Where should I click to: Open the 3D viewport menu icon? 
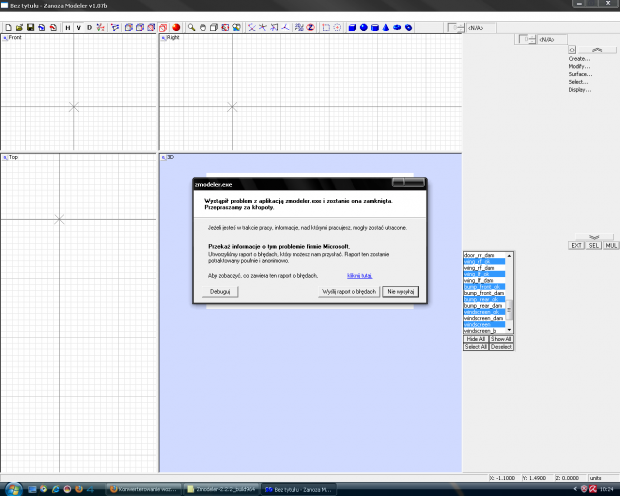(x=163, y=157)
